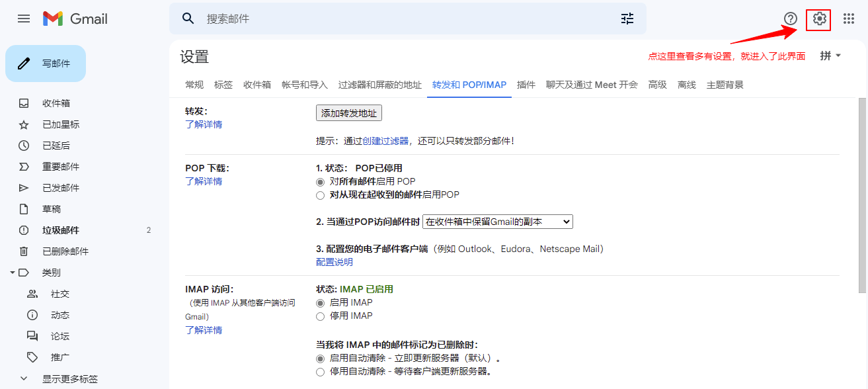868x389 pixels.
Task: Open the settings gear icon
Action: (818, 19)
